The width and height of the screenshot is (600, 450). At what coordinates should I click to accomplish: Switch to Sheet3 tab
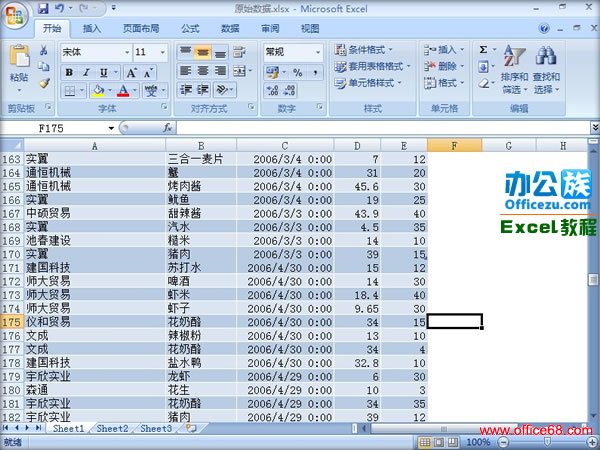pyautogui.click(x=156, y=429)
